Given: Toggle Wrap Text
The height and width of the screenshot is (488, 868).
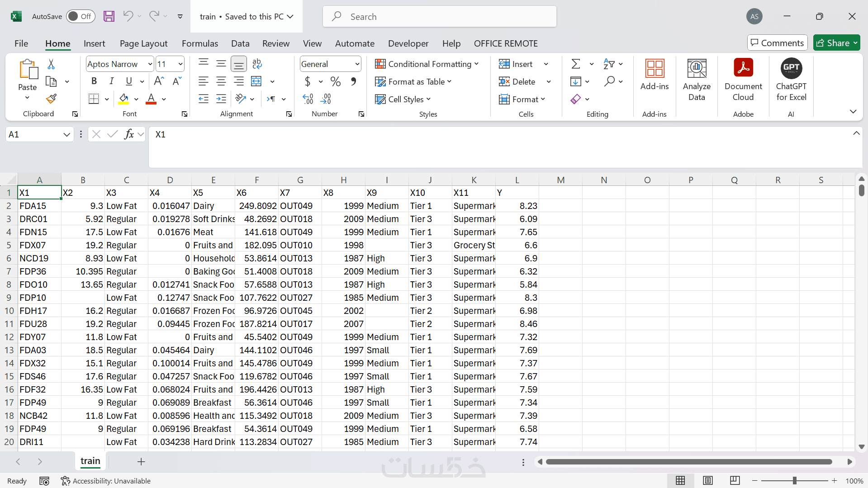Looking at the screenshot, I should pos(257,64).
